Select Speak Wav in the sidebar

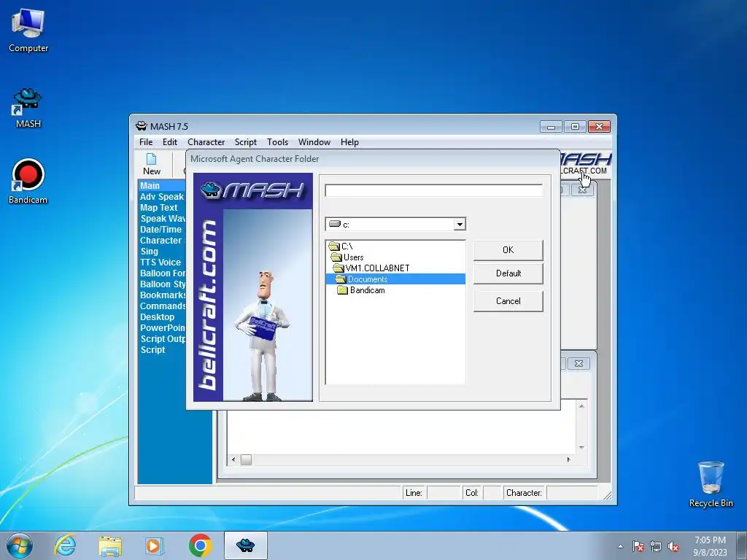point(163,219)
